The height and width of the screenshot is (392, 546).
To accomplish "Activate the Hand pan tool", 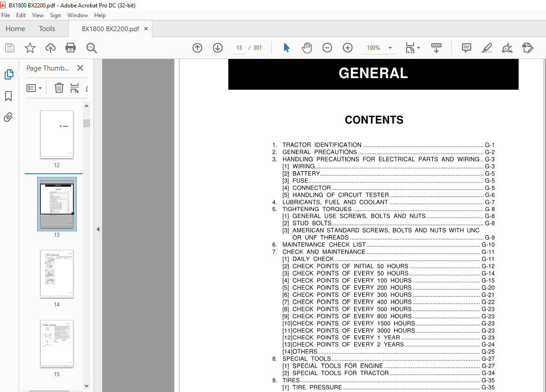I will (307, 48).
